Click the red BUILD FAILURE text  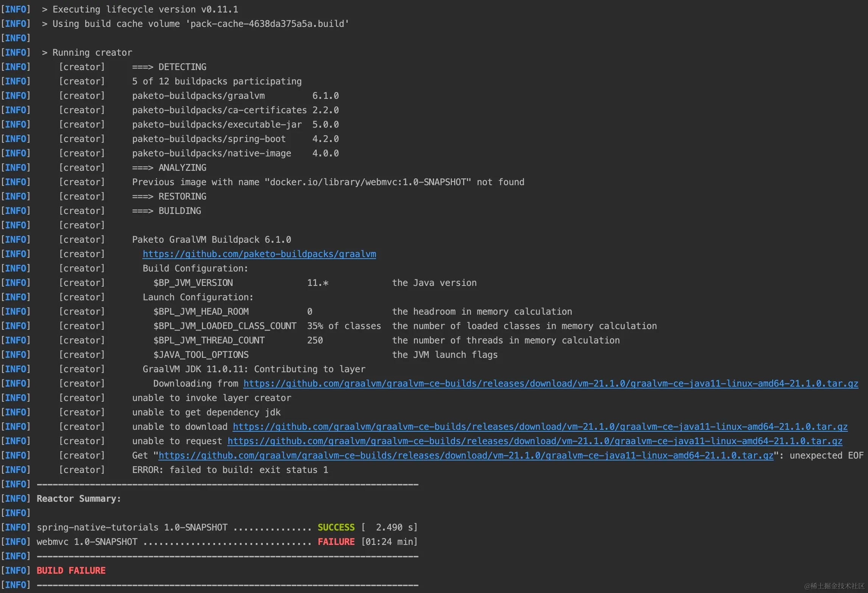[x=71, y=571]
